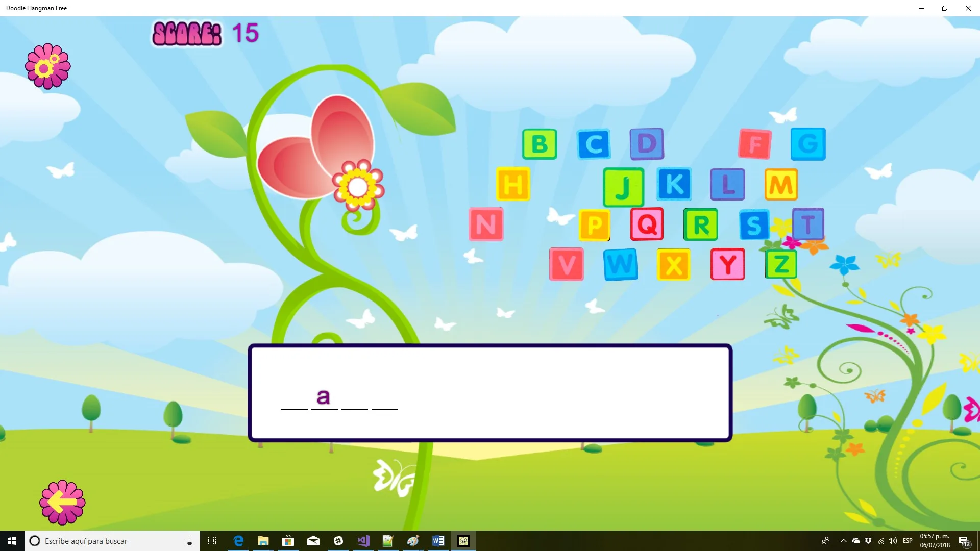Image resolution: width=980 pixels, height=551 pixels.
Task: Show hidden tray icons chevron
Action: point(843,541)
